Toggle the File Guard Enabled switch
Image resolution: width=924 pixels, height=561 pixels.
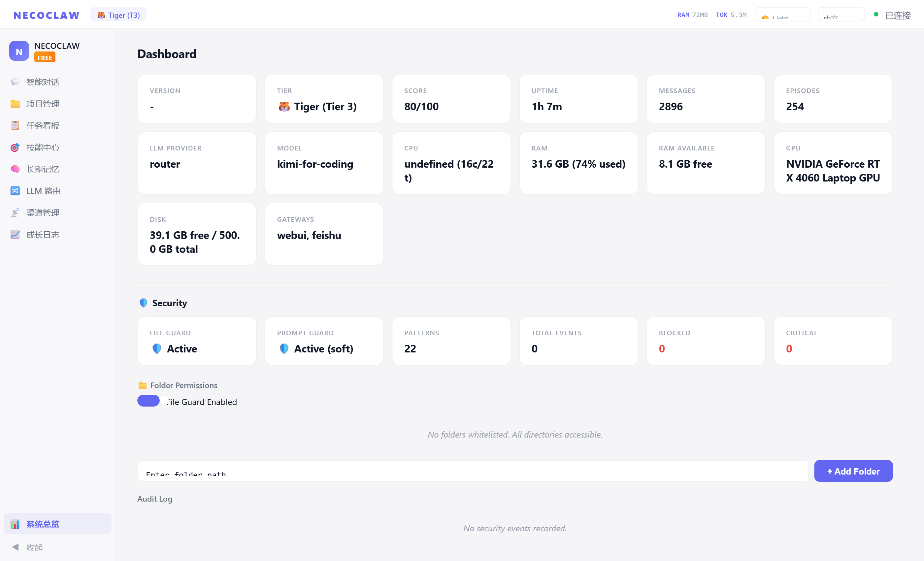coord(148,401)
